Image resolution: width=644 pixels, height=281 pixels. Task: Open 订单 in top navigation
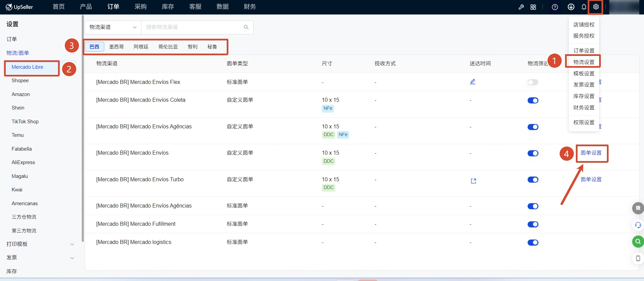point(113,7)
